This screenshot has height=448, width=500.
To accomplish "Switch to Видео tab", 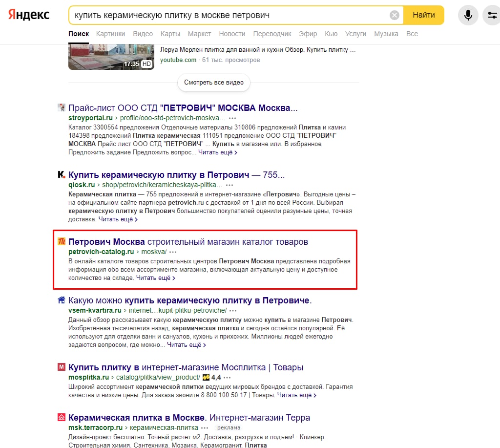I will pos(143,34).
